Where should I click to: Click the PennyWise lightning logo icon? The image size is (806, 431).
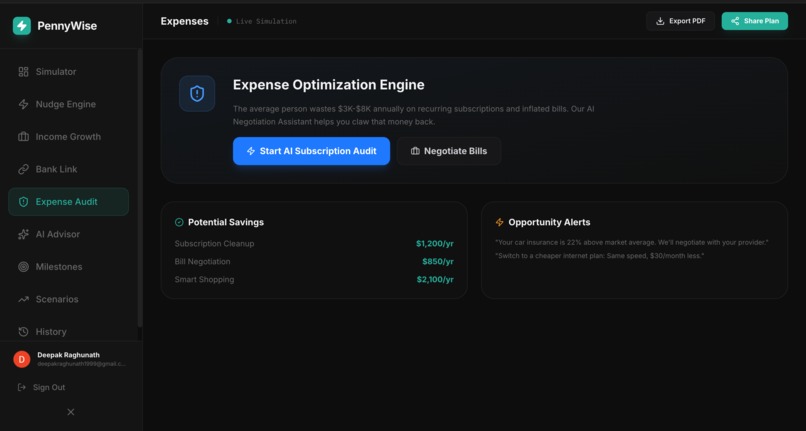pyautogui.click(x=22, y=26)
